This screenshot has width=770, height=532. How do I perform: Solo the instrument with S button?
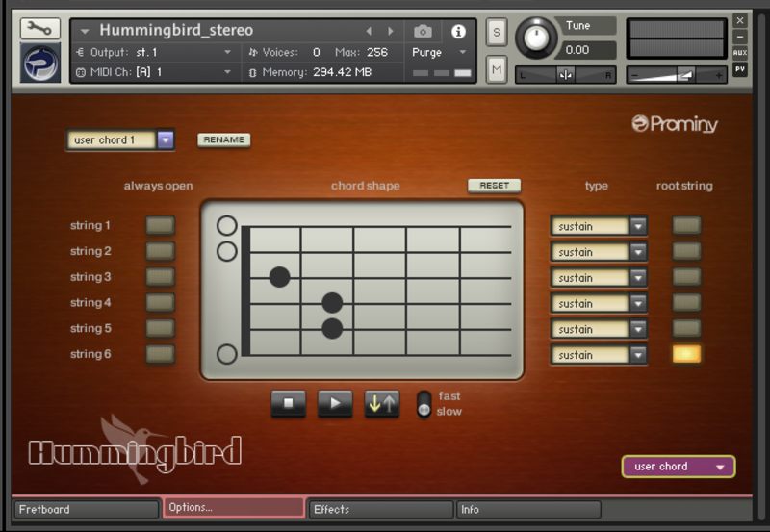pos(497,33)
